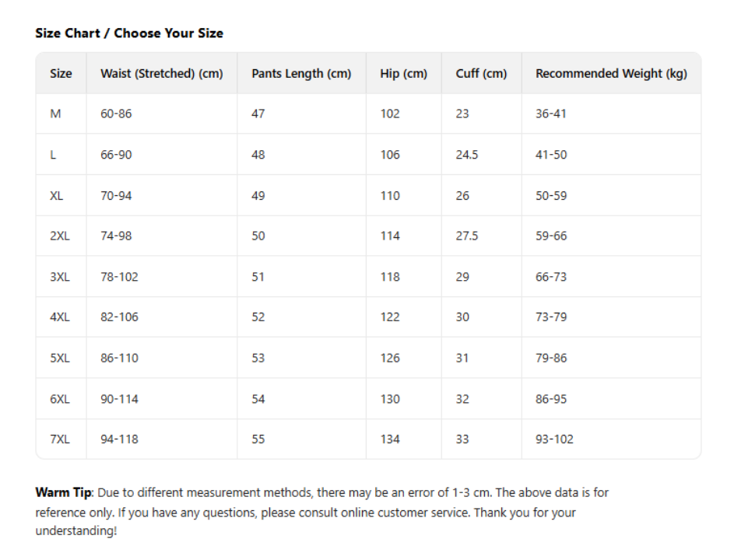Click the 90-114 waist value for 6XL
734x560 pixels.
click(119, 399)
